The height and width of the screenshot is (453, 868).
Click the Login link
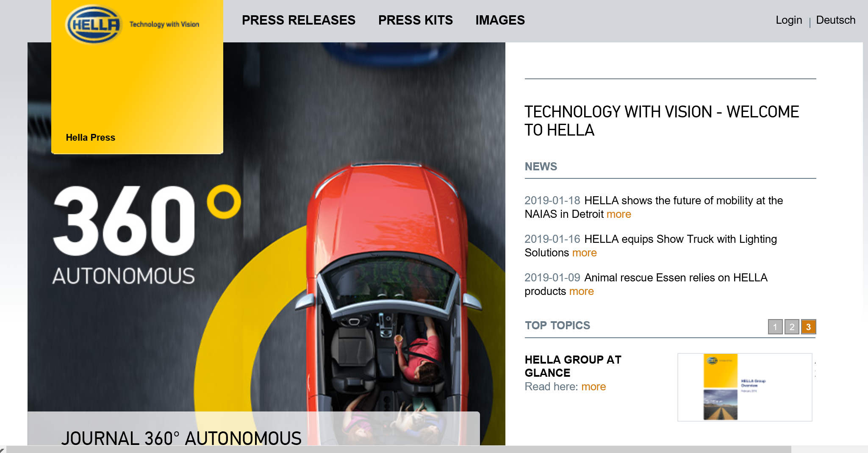[x=789, y=20]
